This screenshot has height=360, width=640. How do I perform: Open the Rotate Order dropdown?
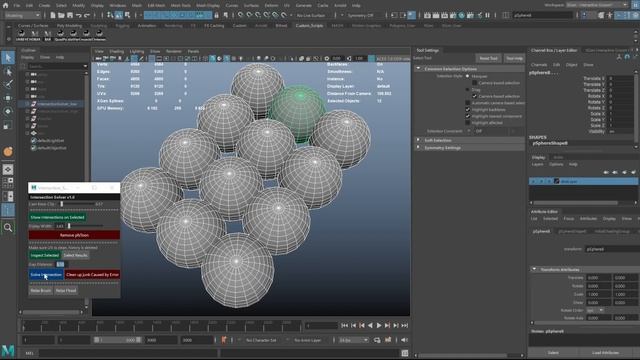point(595,310)
